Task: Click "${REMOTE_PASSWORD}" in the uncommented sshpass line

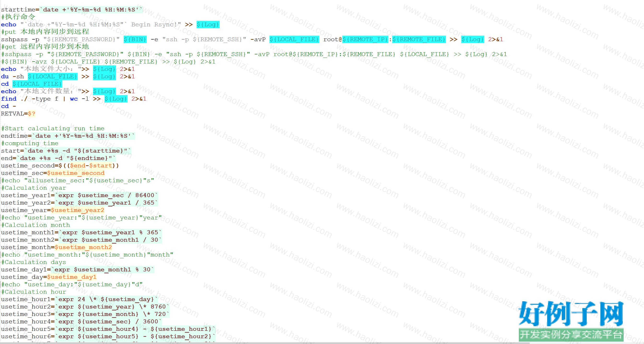Action: pyautogui.click(x=82, y=40)
